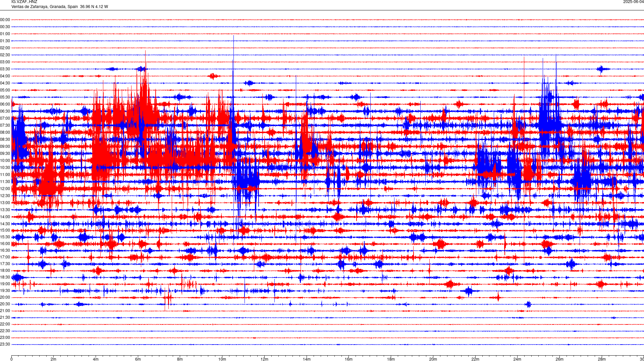Screen dimensions: 644x362
Task: Select the 16:00 time row label
Action: (x=5, y=244)
